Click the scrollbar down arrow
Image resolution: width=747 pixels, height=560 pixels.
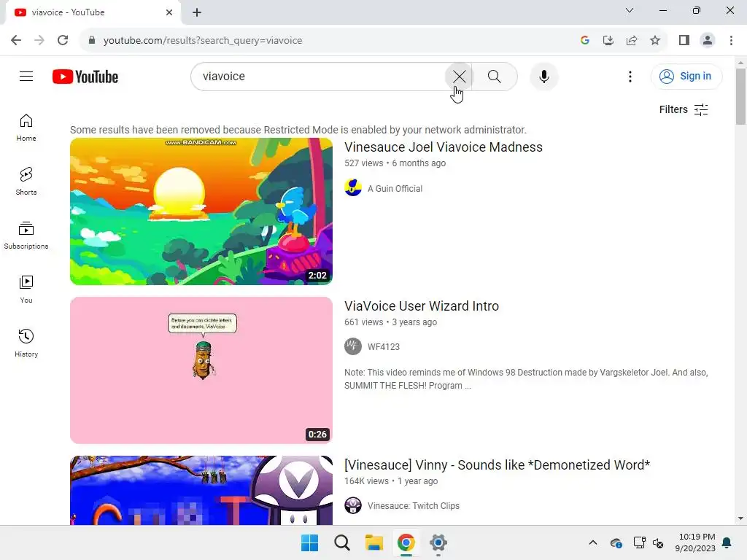741,518
